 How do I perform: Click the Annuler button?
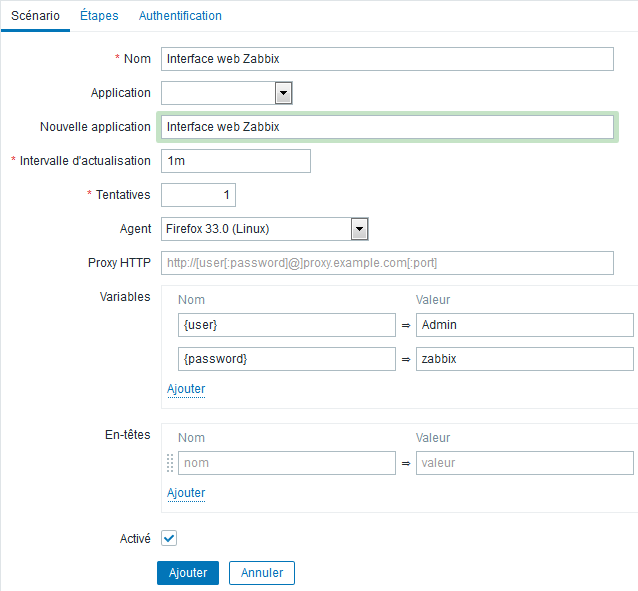[x=262, y=573]
